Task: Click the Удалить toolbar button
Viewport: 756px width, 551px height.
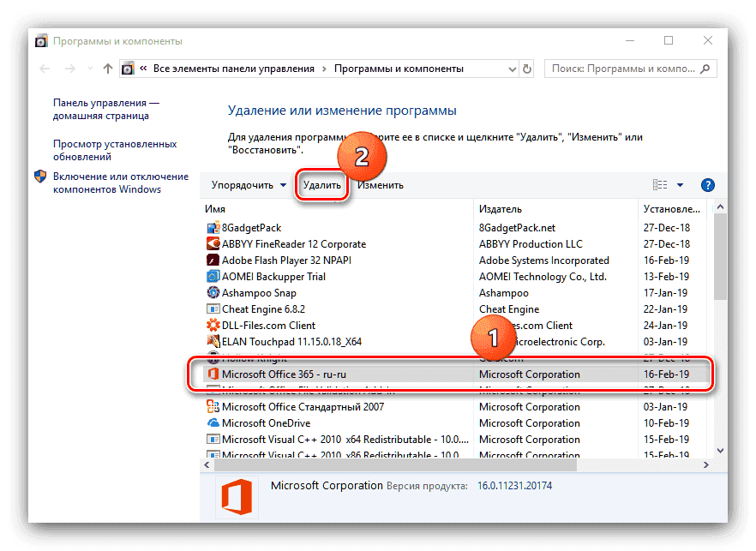Action: tap(322, 185)
